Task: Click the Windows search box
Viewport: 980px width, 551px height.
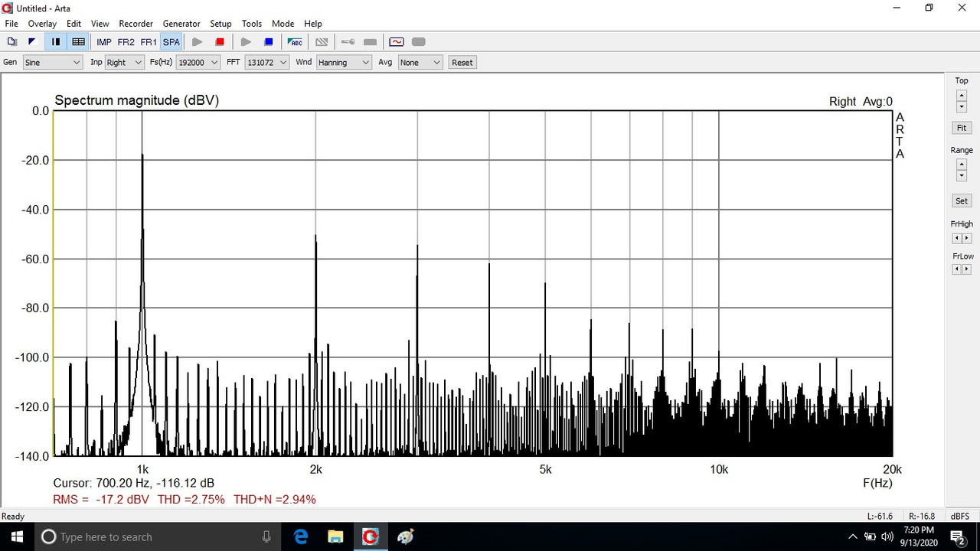Action: (x=156, y=536)
